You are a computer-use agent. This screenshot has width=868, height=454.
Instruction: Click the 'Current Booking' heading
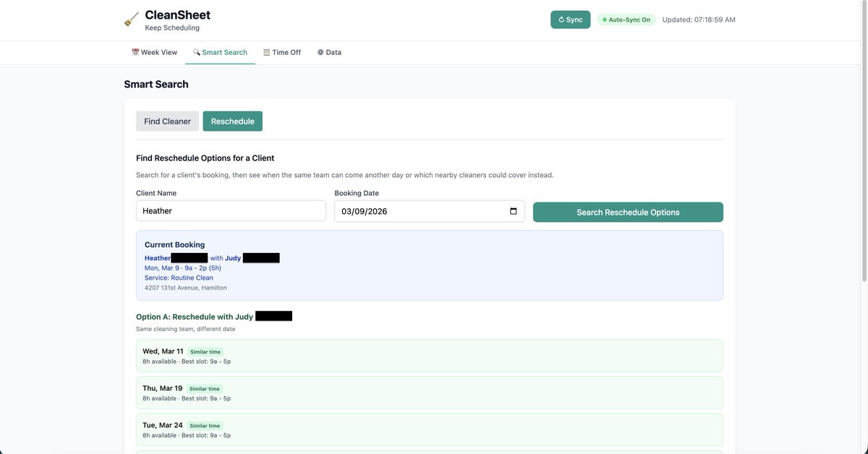pyautogui.click(x=174, y=244)
